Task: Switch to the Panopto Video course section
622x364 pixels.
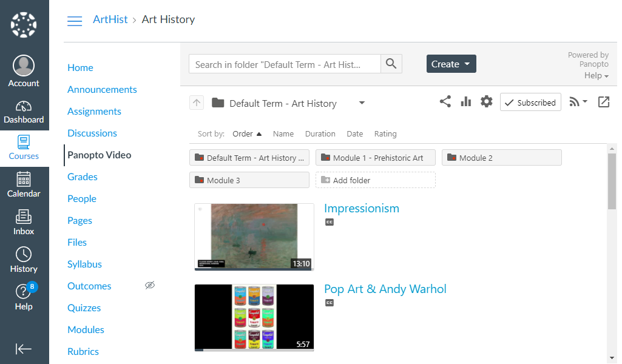Action: point(99,155)
